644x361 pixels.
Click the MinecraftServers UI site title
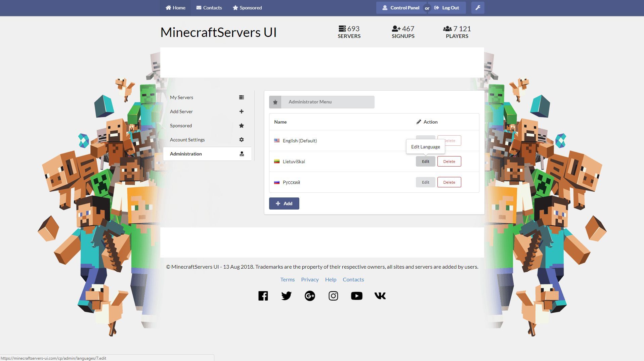click(218, 32)
